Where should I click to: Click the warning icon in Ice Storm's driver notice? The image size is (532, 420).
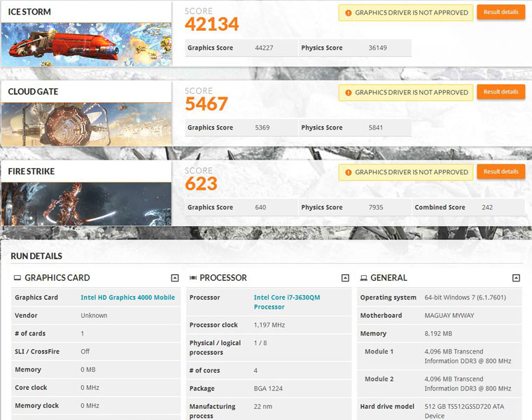348,13
